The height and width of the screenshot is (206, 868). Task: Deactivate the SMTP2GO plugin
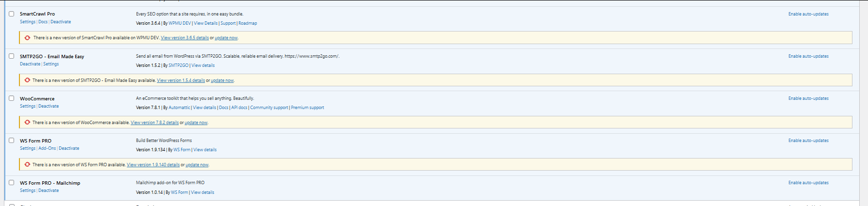(x=30, y=64)
